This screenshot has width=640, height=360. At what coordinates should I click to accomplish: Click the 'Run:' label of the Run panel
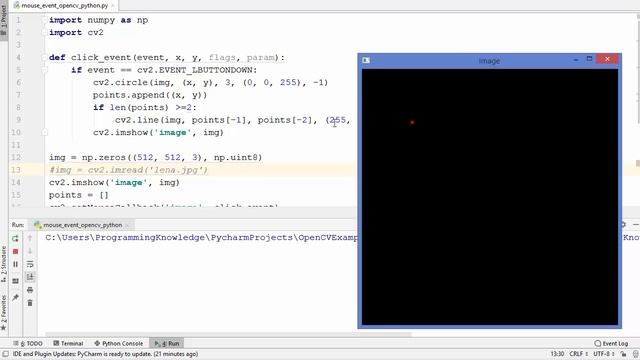coord(18,225)
